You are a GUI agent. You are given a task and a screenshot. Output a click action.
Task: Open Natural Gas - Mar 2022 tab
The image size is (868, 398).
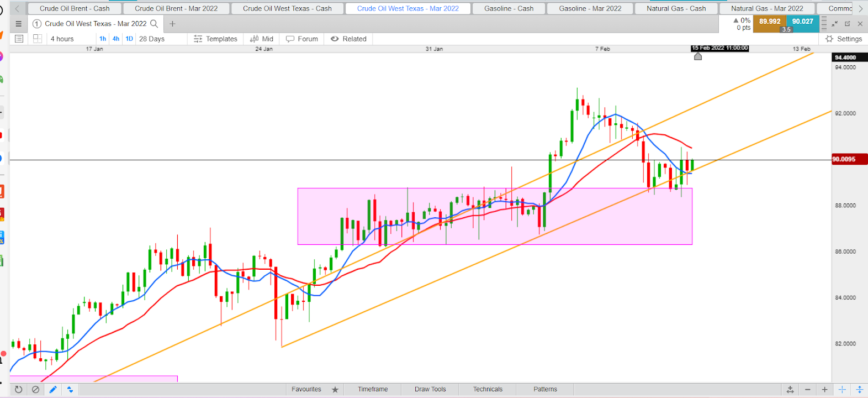767,8
